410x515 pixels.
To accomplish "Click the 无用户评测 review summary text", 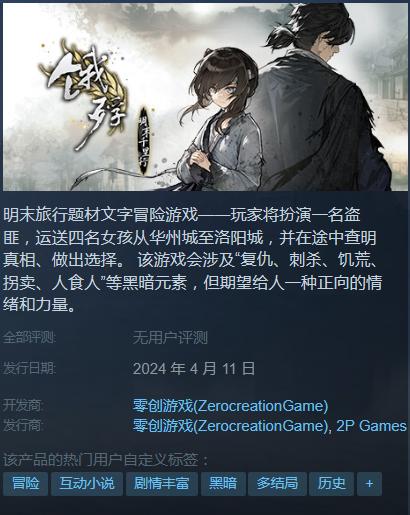I will point(170,338).
